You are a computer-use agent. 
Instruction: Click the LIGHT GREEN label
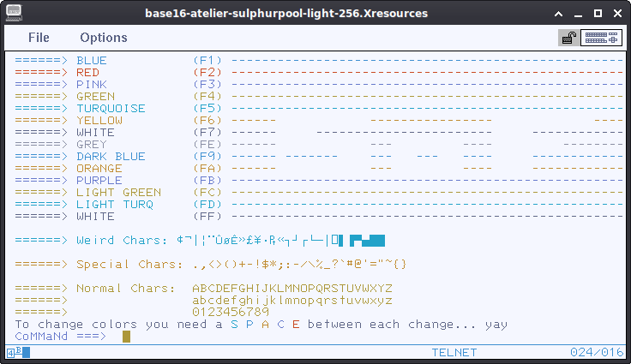118,192
